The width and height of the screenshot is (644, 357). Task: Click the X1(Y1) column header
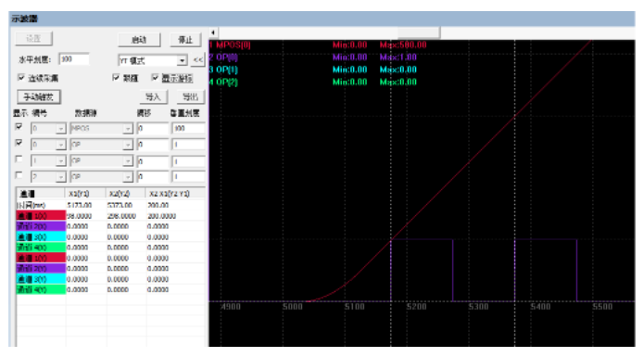pos(85,194)
